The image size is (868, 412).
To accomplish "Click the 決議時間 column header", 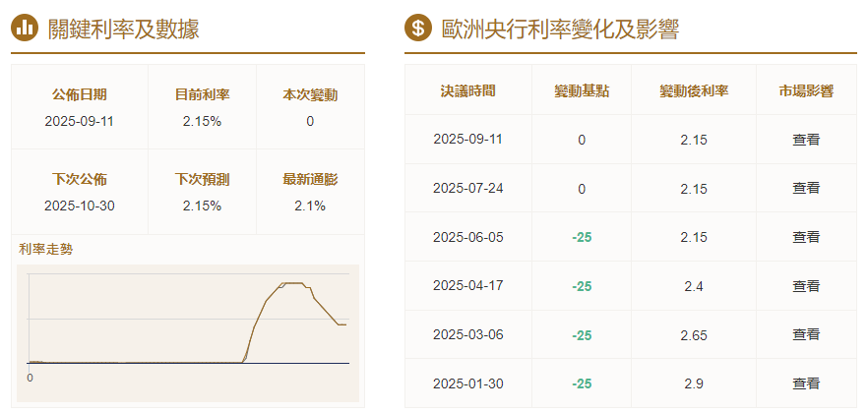I will (467, 90).
